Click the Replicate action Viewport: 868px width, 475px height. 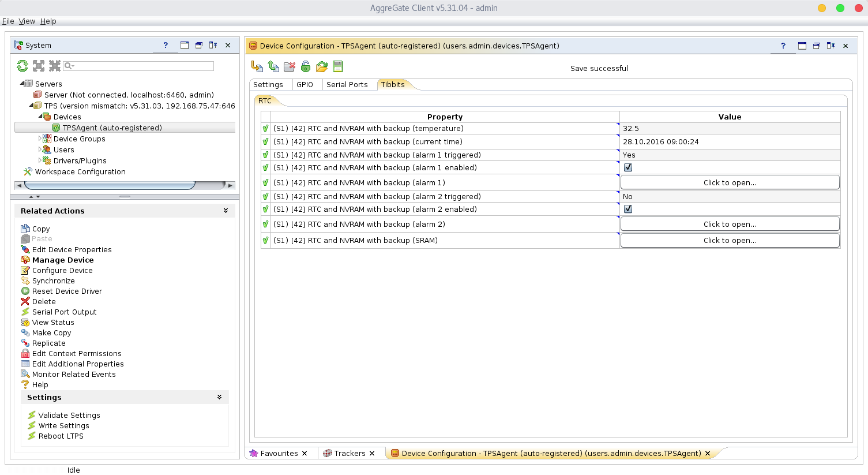coord(43,343)
